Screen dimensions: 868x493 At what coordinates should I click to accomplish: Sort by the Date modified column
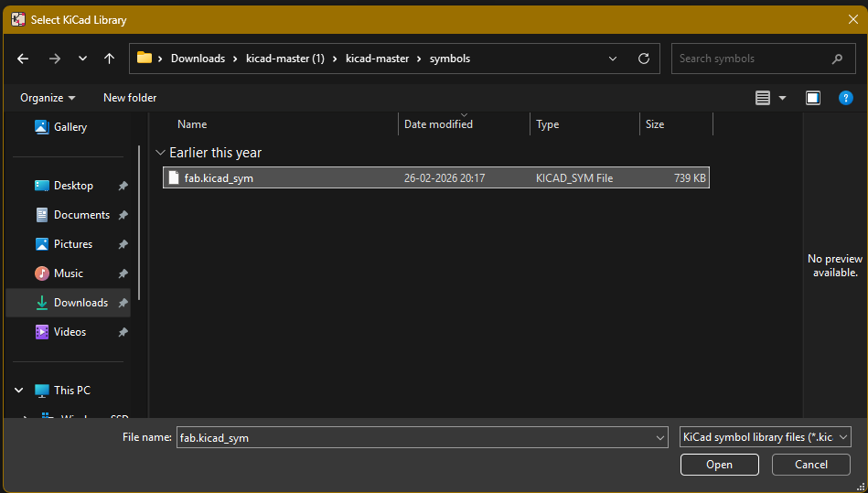click(x=438, y=124)
